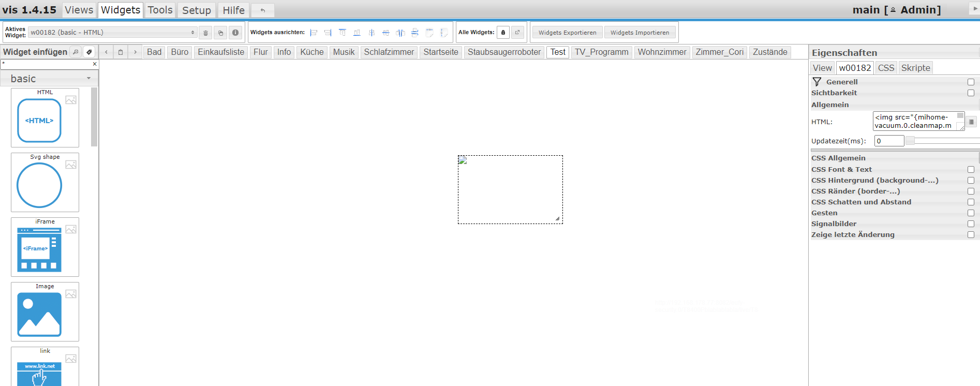Open the Tools menu tab
980x386 pixels.
[160, 10]
